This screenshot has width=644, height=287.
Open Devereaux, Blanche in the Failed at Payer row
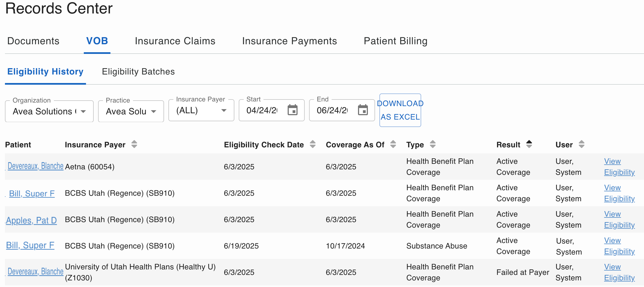pyautogui.click(x=35, y=272)
